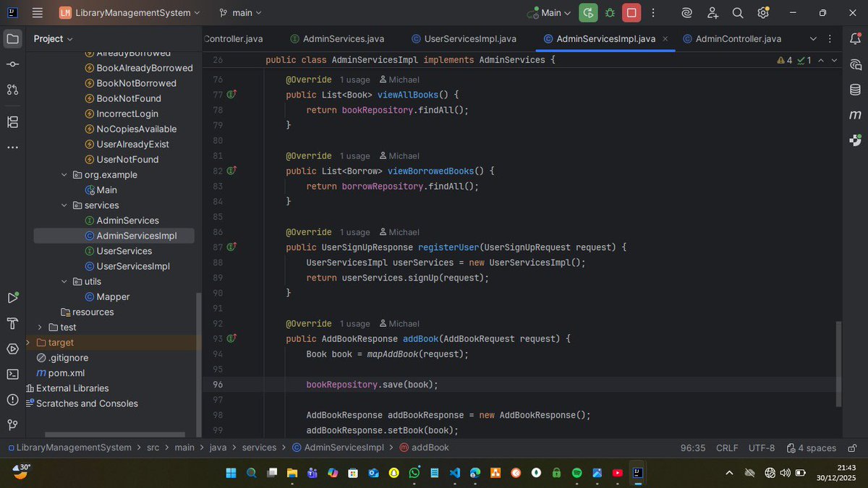This screenshot has width=868, height=488.
Task: Start debugging with the bug icon
Action: click(x=610, y=12)
